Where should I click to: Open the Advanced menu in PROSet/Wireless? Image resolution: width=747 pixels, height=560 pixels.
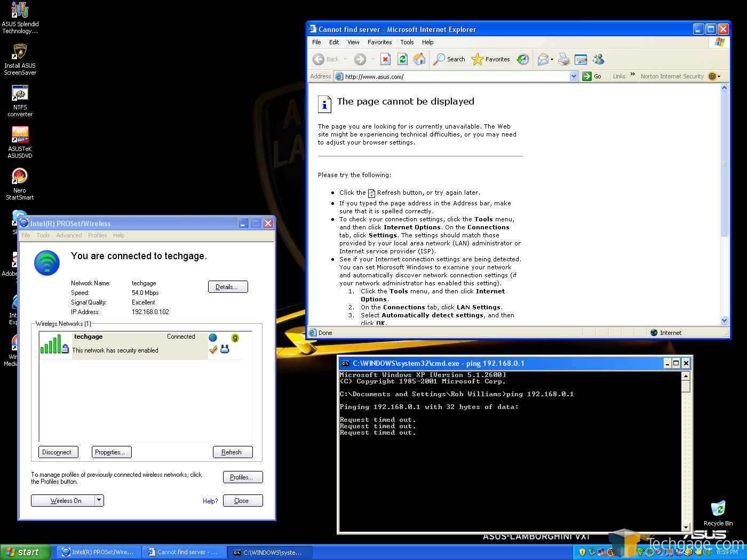pos(69,235)
